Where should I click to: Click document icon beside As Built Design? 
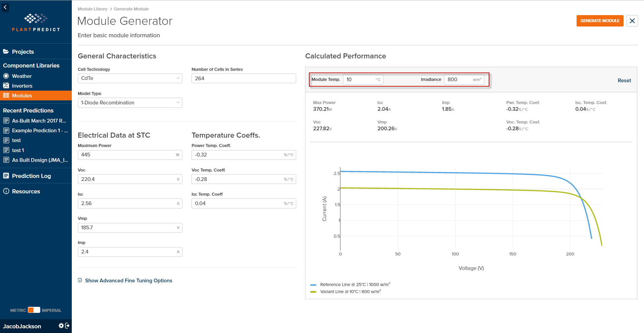tap(6, 160)
